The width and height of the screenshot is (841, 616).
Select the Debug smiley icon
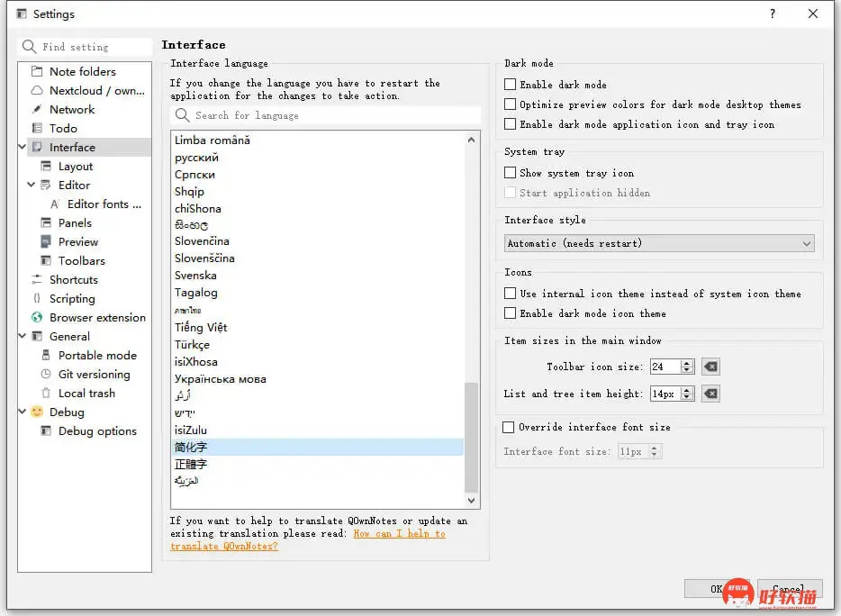pos(37,412)
